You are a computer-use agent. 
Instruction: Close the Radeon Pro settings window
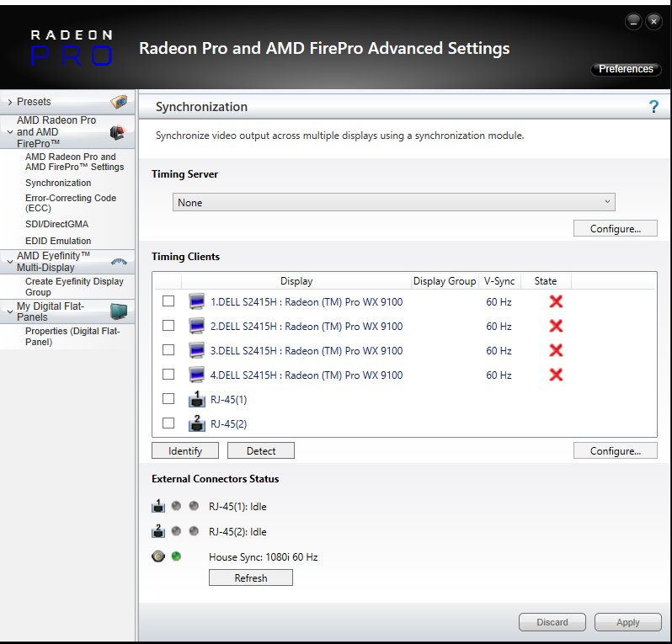click(653, 21)
